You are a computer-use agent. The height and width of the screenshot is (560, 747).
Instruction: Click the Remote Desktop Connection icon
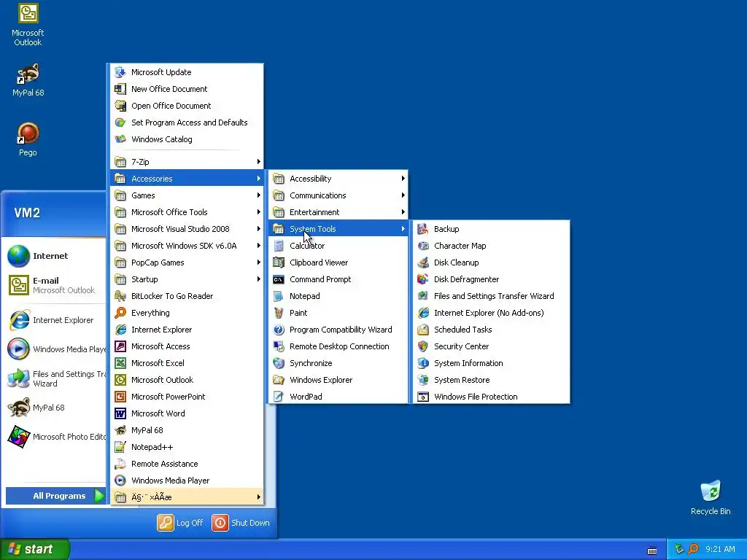(x=278, y=346)
